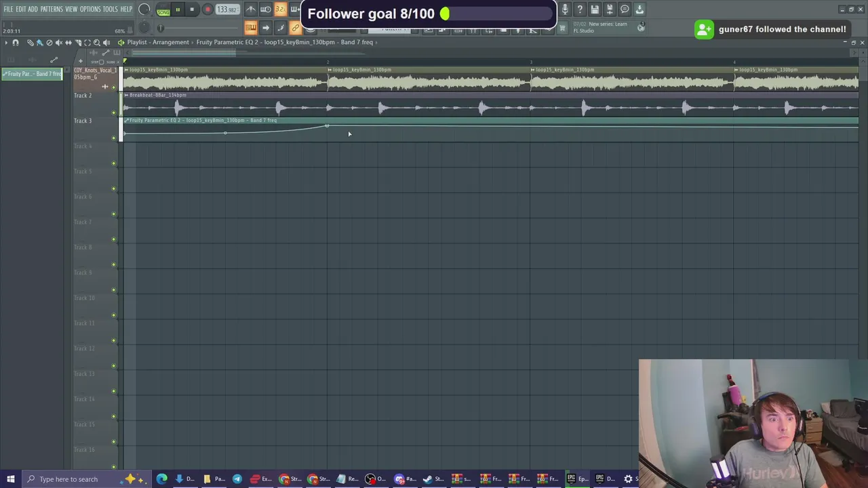The width and height of the screenshot is (868, 488).
Task: Pause playback with the pause button
Action: (178, 9)
